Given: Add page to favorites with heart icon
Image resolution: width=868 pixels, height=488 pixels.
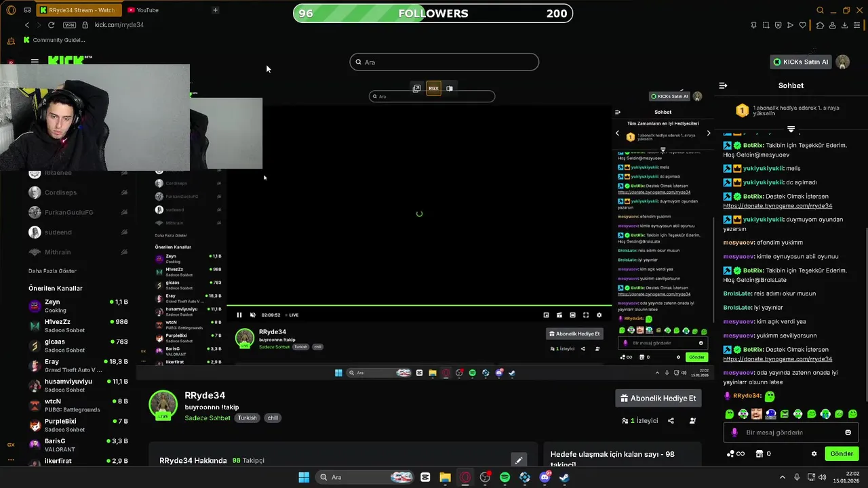Looking at the screenshot, I should point(803,25).
